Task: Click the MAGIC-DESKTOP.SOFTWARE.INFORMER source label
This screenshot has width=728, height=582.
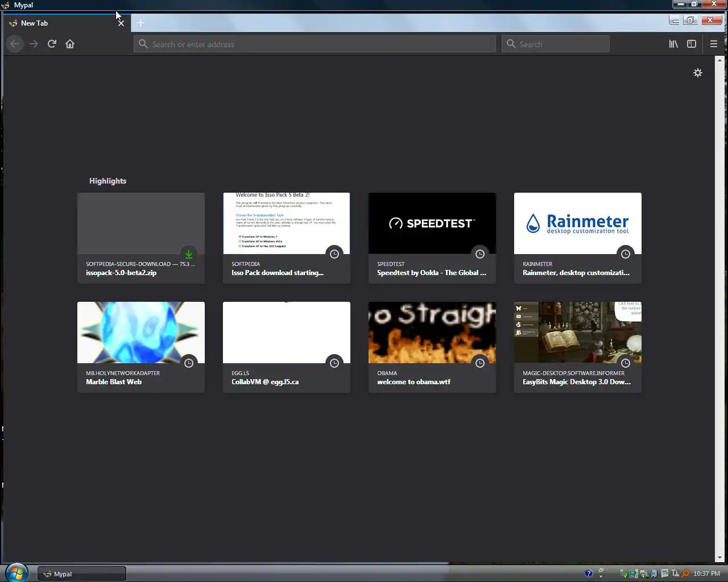Action: tap(573, 373)
